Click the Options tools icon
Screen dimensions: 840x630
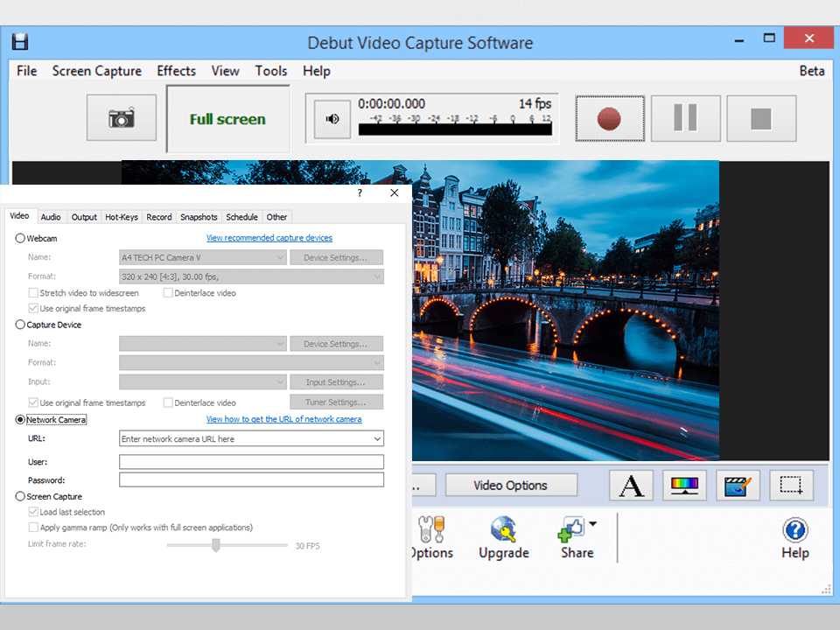pyautogui.click(x=431, y=529)
